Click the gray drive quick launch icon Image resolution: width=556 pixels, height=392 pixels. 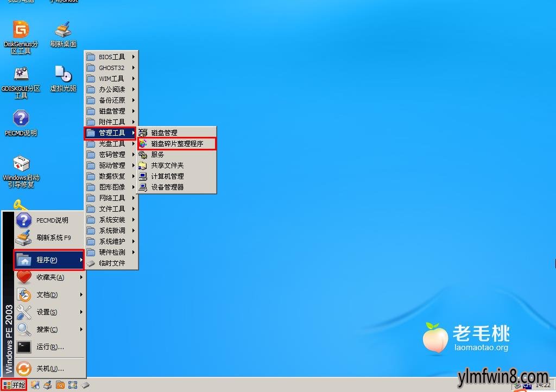tap(85, 385)
